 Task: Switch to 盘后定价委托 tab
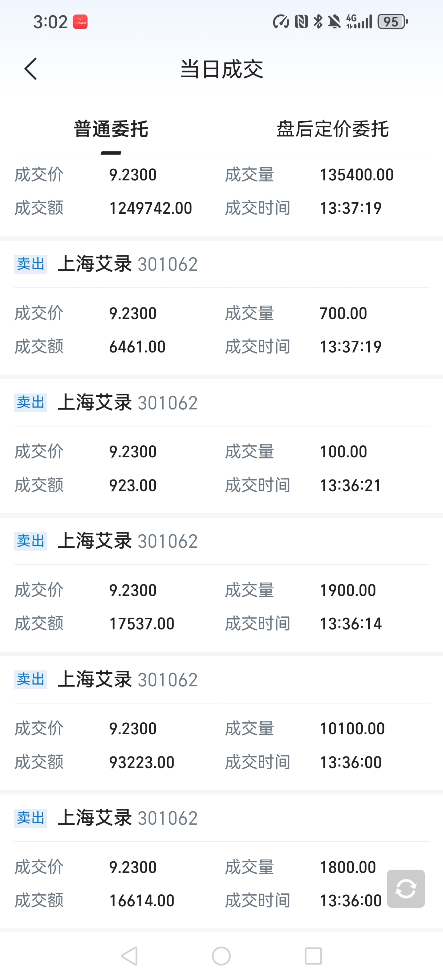(332, 129)
